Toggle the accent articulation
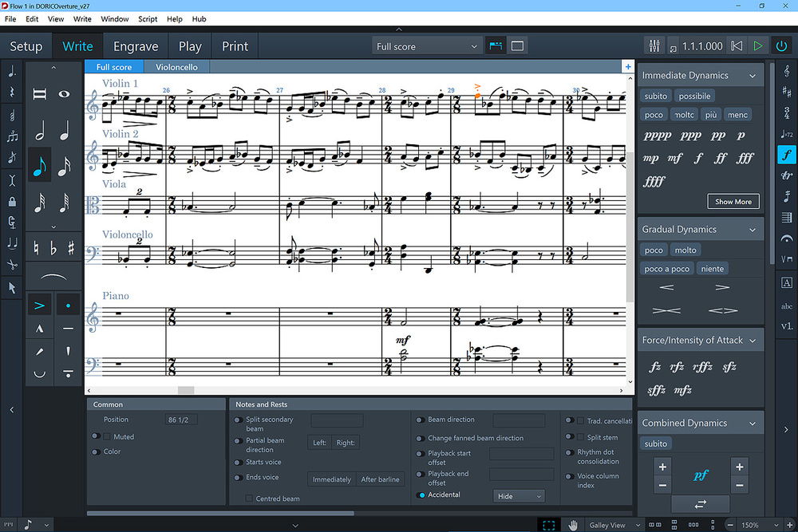The image size is (798, 532). coord(40,305)
